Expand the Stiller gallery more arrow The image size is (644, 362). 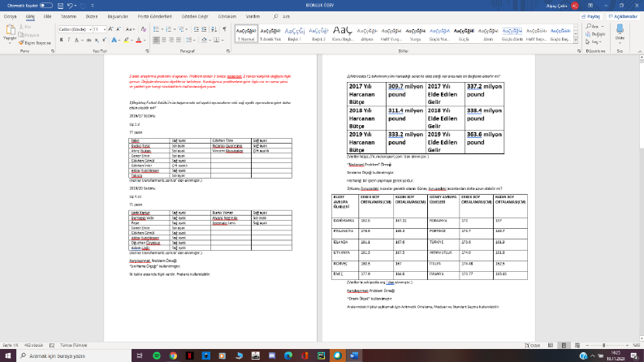click(576, 41)
